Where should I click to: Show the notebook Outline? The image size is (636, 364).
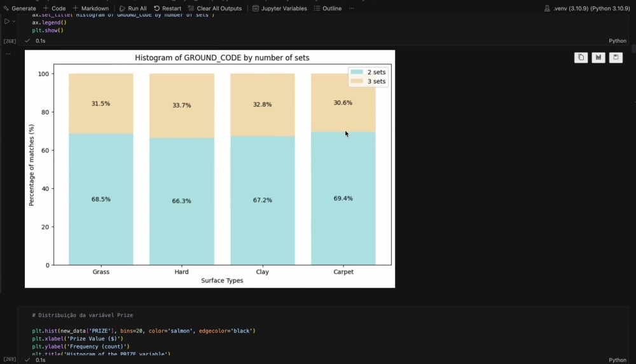click(x=328, y=8)
